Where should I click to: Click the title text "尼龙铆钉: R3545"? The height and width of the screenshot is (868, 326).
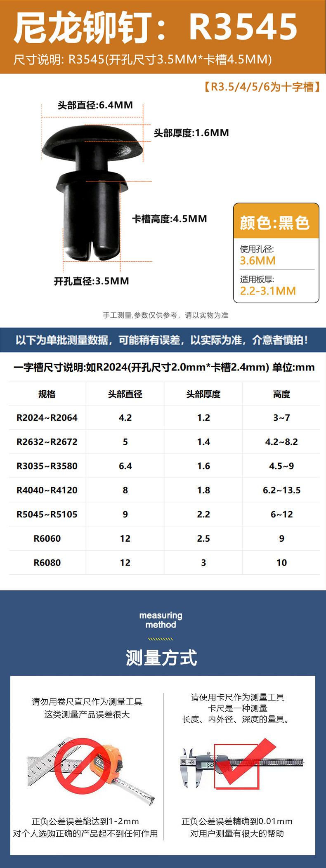[x=156, y=27]
